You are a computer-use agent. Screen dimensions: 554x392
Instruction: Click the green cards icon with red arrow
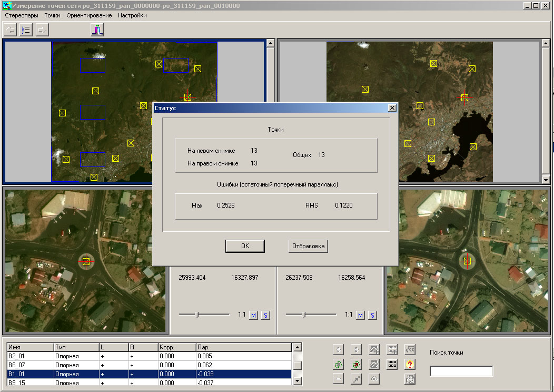tap(356, 364)
